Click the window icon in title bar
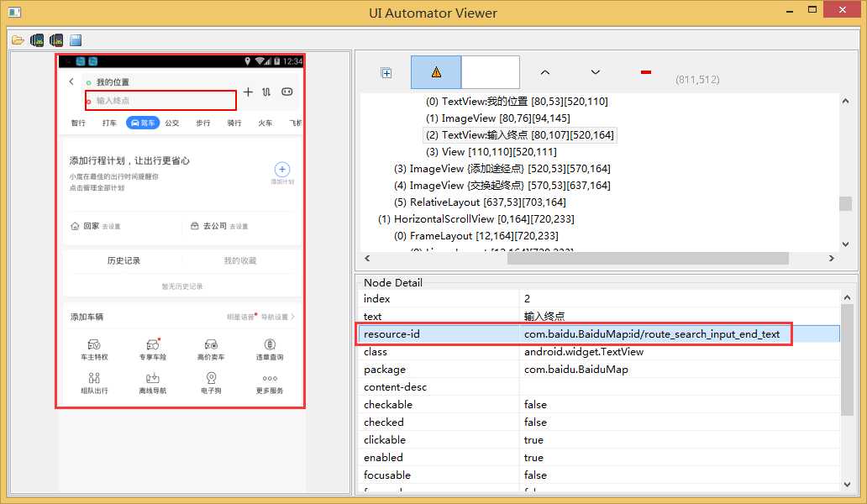Image resolution: width=867 pixels, height=504 pixels. point(14,11)
